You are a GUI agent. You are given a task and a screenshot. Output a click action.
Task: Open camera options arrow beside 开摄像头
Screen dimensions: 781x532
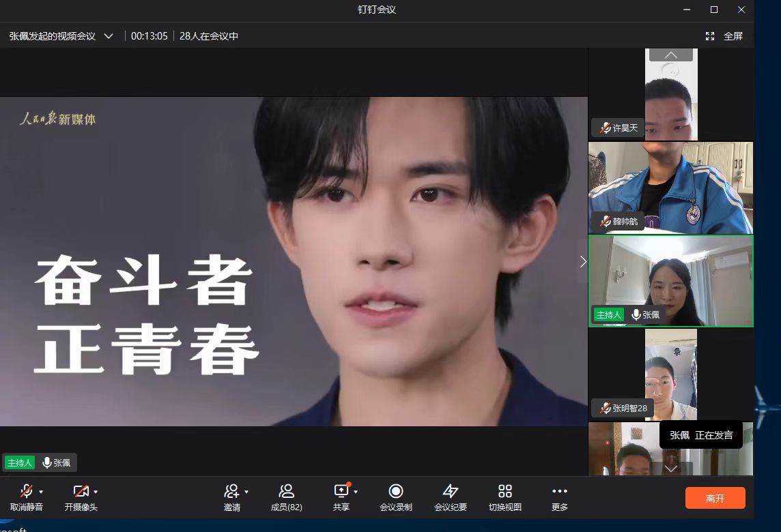(96, 492)
